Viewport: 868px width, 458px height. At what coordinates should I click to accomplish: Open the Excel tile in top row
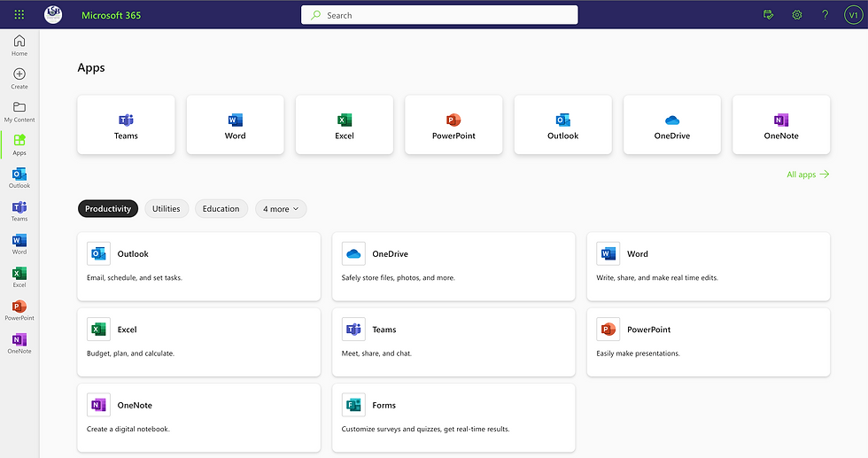coord(345,125)
